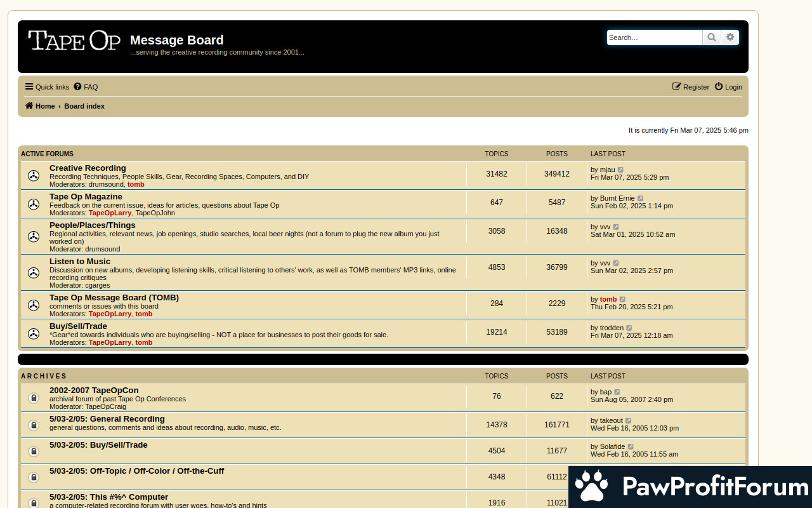Click the ACTIVE FORUMS header link
The height and width of the screenshot is (508, 812).
[47, 154]
